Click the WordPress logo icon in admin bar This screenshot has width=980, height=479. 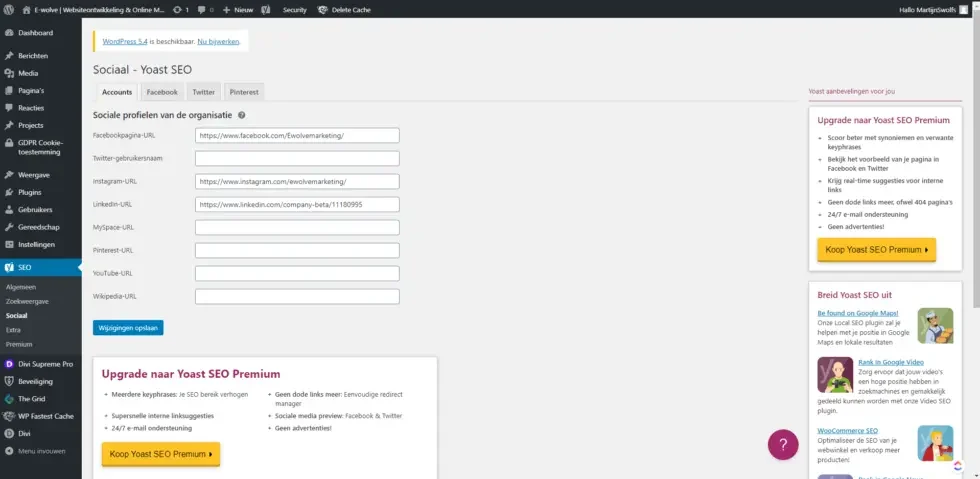9,10
